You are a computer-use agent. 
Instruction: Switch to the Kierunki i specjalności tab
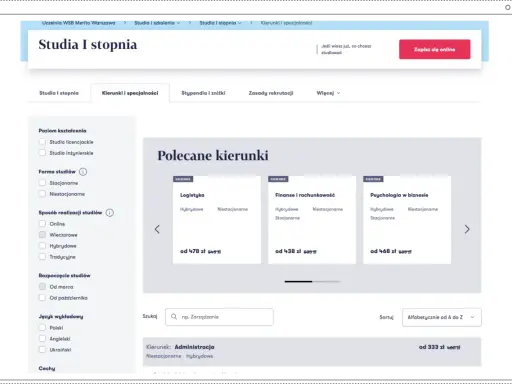[x=130, y=93]
